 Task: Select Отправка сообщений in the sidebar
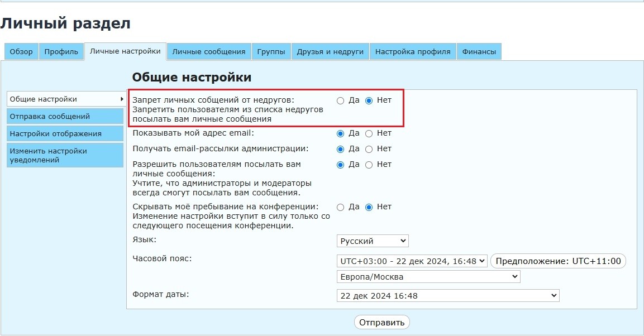click(x=65, y=116)
